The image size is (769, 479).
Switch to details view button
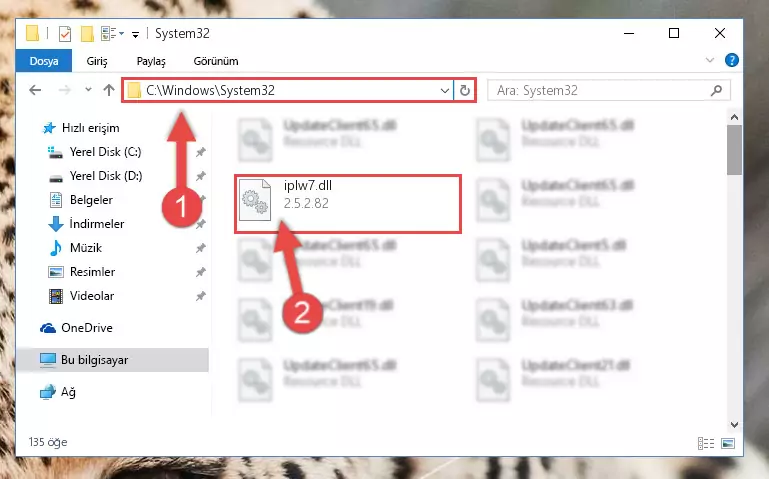coord(706,443)
